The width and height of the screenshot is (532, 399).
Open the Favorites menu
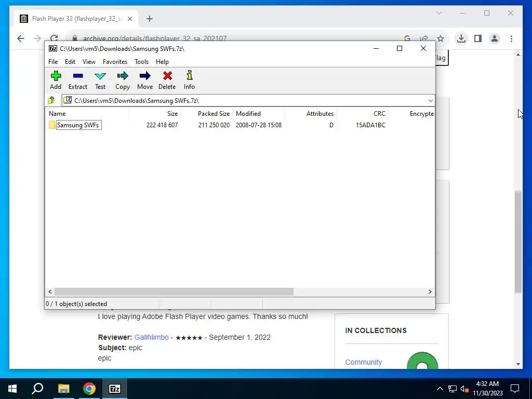click(115, 62)
